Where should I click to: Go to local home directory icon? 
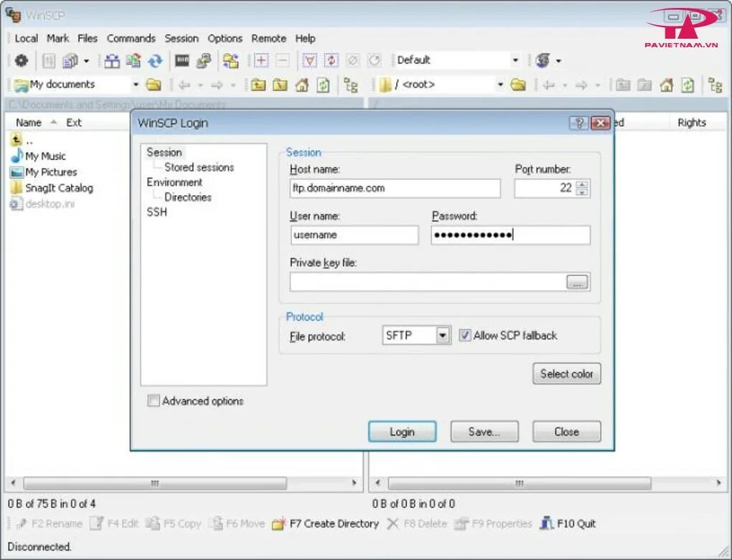pos(302,85)
